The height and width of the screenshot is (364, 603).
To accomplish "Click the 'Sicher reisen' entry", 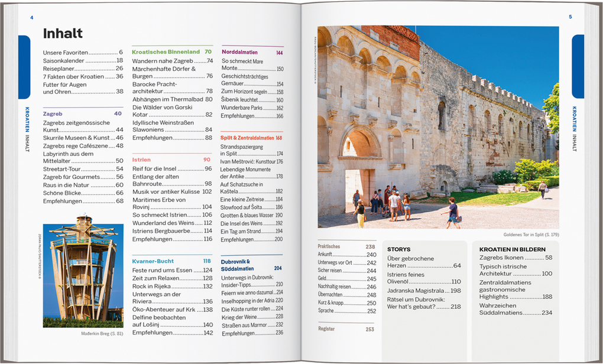I will pos(347,271).
